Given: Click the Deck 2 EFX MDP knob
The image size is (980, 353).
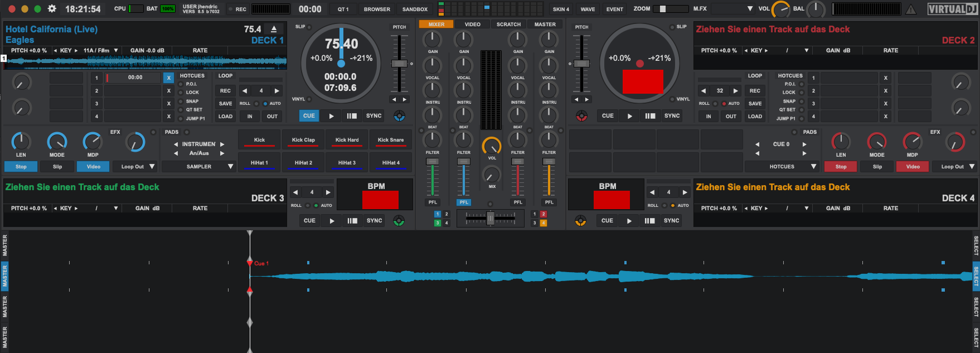Looking at the screenshot, I should [912, 142].
